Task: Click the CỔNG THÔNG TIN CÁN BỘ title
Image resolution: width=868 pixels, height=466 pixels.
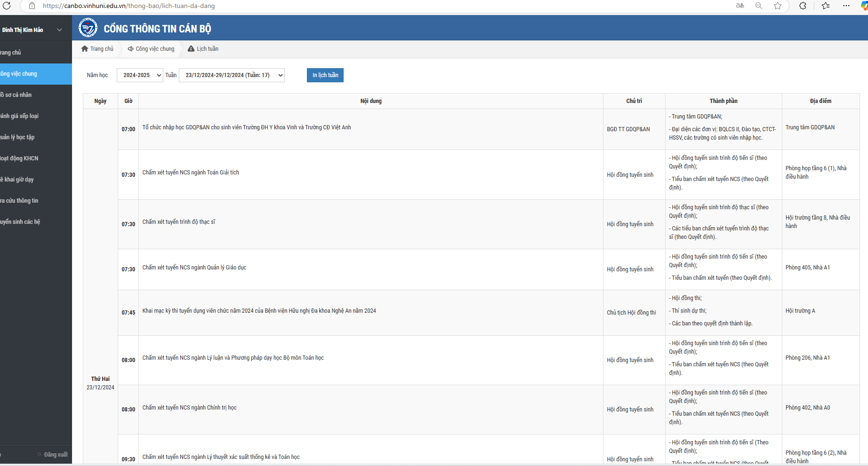Action: click(x=157, y=29)
